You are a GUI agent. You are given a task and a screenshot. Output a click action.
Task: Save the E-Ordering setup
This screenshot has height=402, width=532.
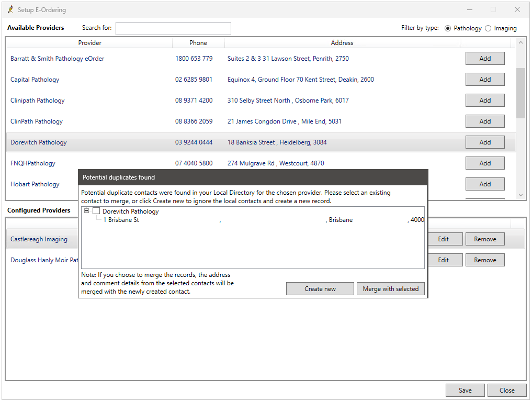(465, 390)
